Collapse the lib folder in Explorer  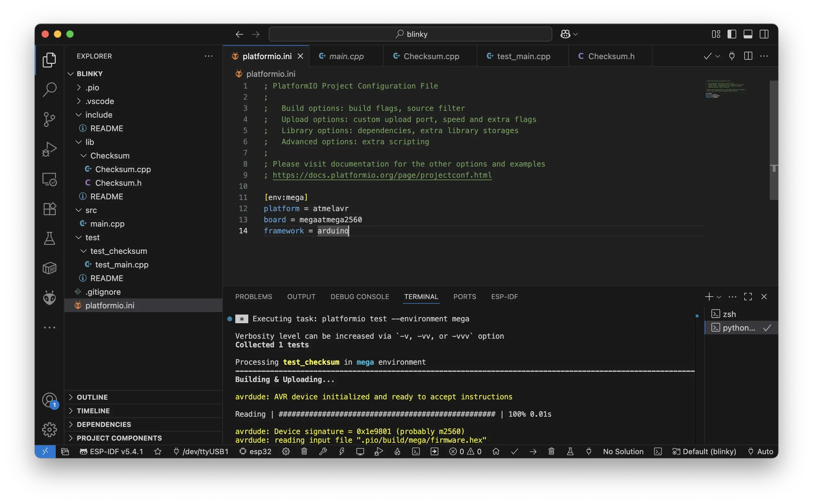click(78, 142)
